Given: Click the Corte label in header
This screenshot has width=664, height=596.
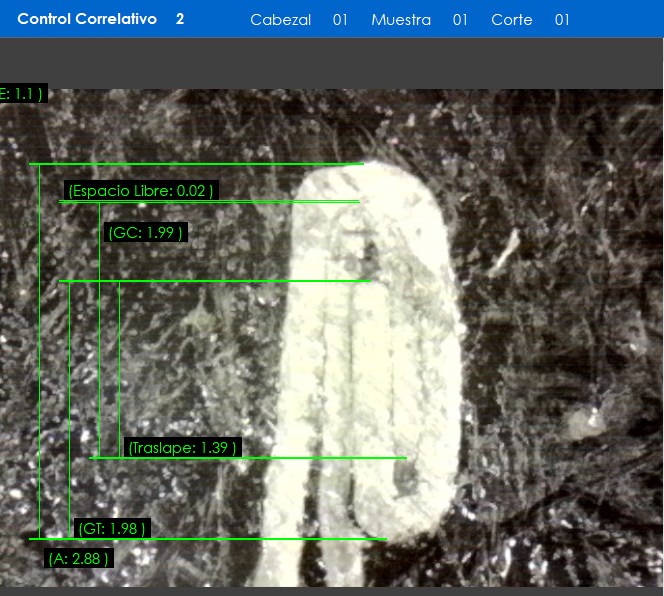Looking at the screenshot, I should tap(512, 20).
